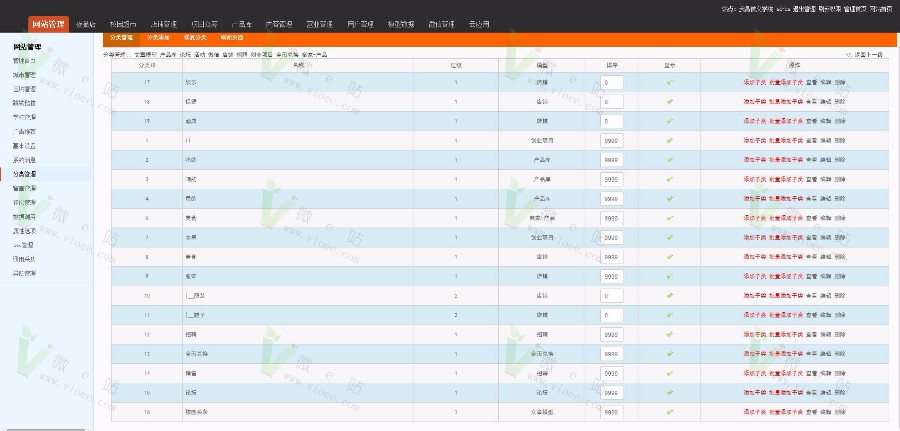Switch to the 分类管理 orange sub-tab

click(x=121, y=38)
